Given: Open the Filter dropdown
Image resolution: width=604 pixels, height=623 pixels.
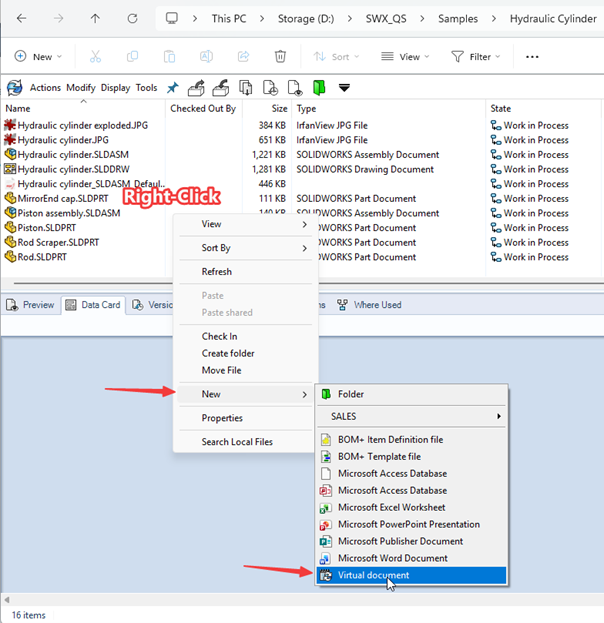Looking at the screenshot, I should [476, 56].
